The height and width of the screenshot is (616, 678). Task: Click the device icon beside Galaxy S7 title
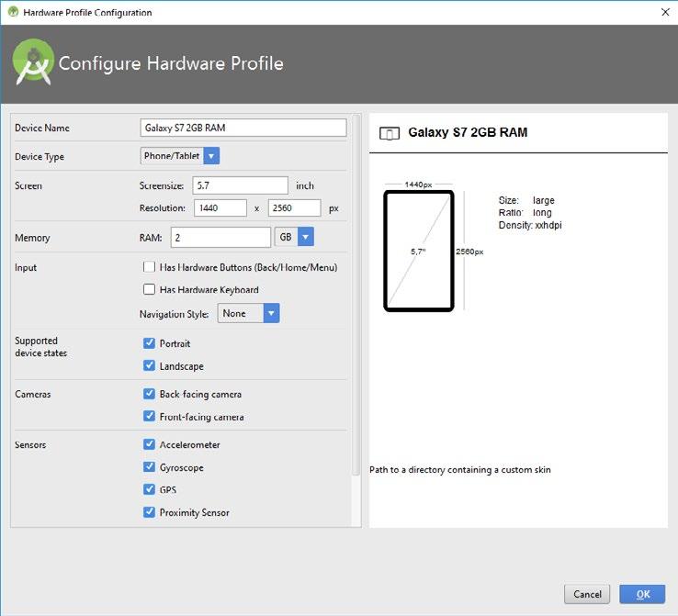coord(390,133)
